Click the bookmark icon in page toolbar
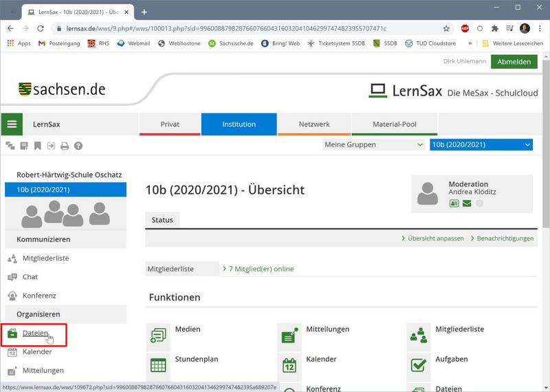Image resolution: width=550 pixels, height=392 pixels. click(37, 146)
